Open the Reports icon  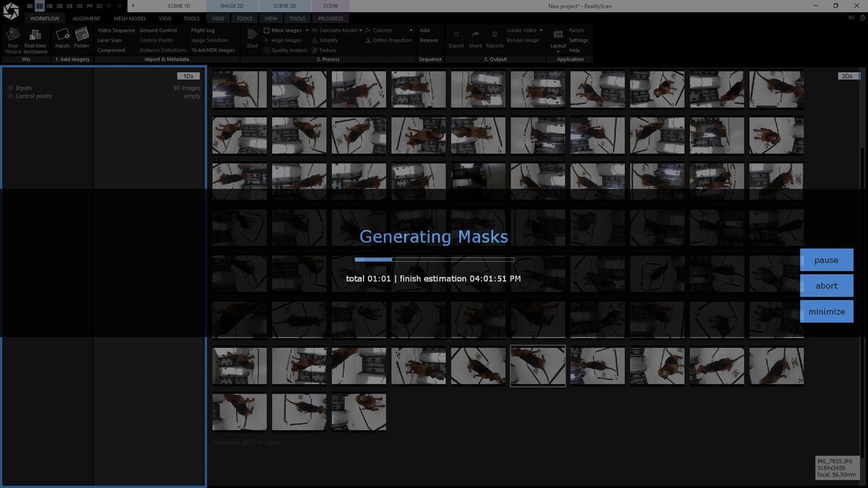coord(495,36)
